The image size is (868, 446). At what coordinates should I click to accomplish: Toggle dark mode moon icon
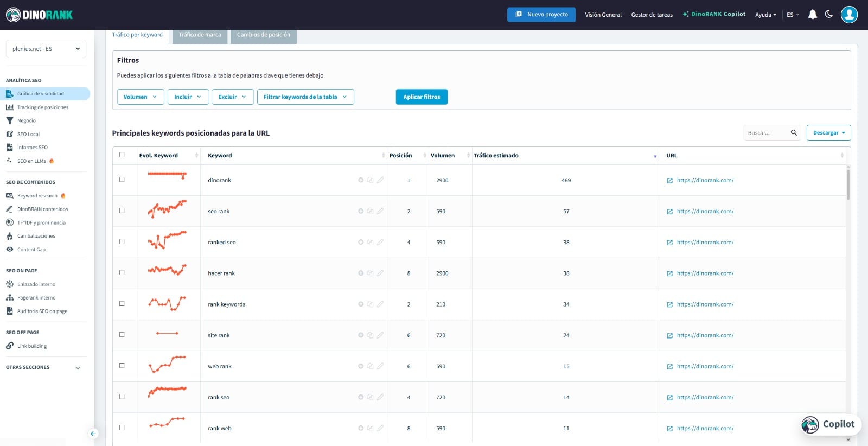click(x=829, y=14)
